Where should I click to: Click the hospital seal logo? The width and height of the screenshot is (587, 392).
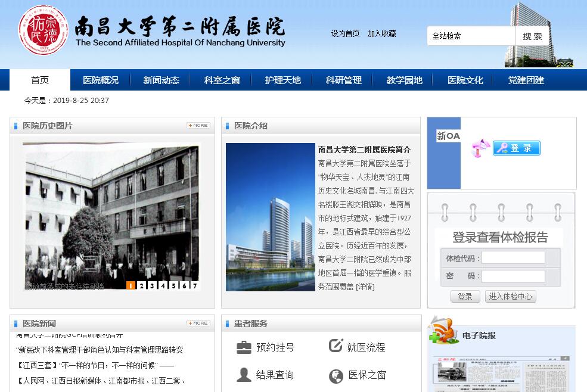click(x=44, y=30)
